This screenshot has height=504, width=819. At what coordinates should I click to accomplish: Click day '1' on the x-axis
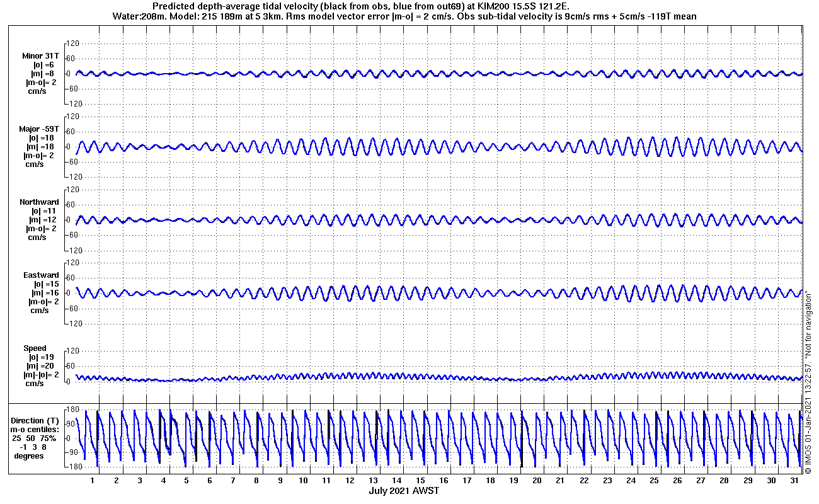click(x=93, y=481)
